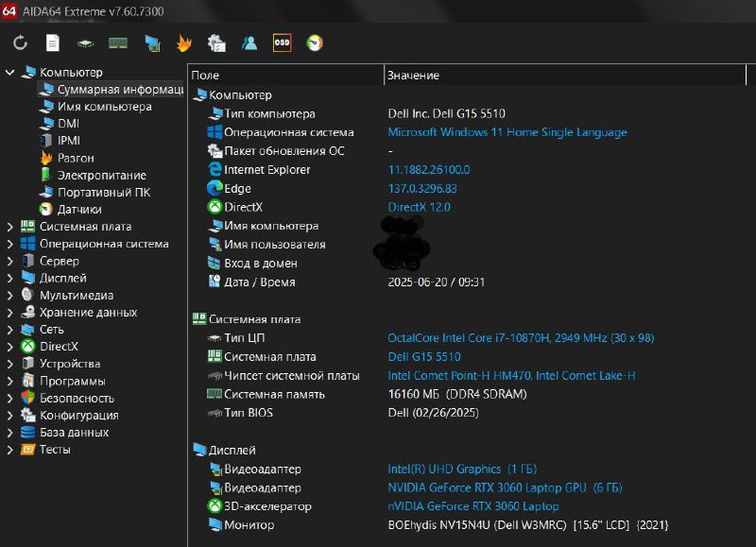Open the memory module toolbar icon
The image size is (756, 547).
click(118, 43)
